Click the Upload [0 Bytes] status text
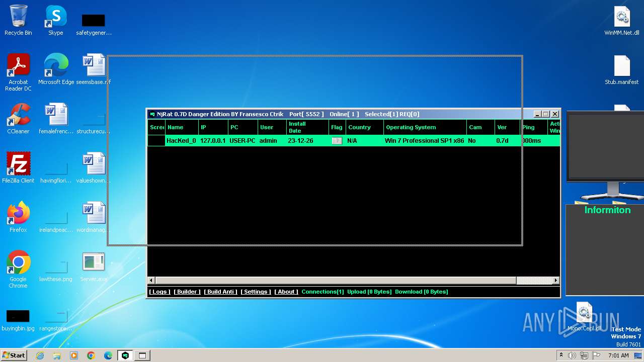644x362 pixels. (369, 292)
